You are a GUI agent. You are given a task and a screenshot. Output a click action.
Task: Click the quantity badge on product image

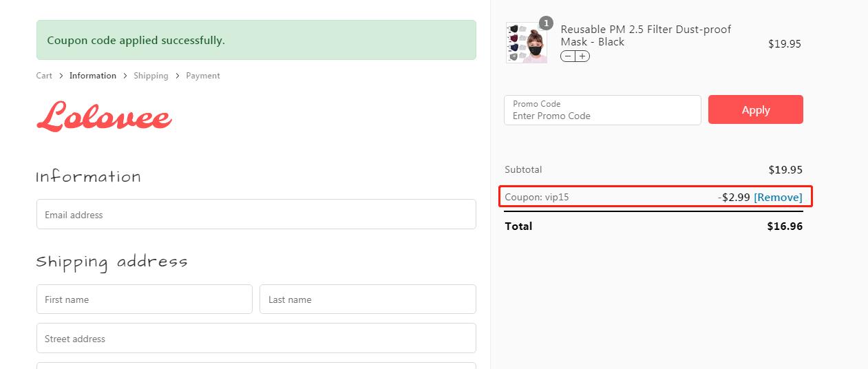click(x=546, y=23)
